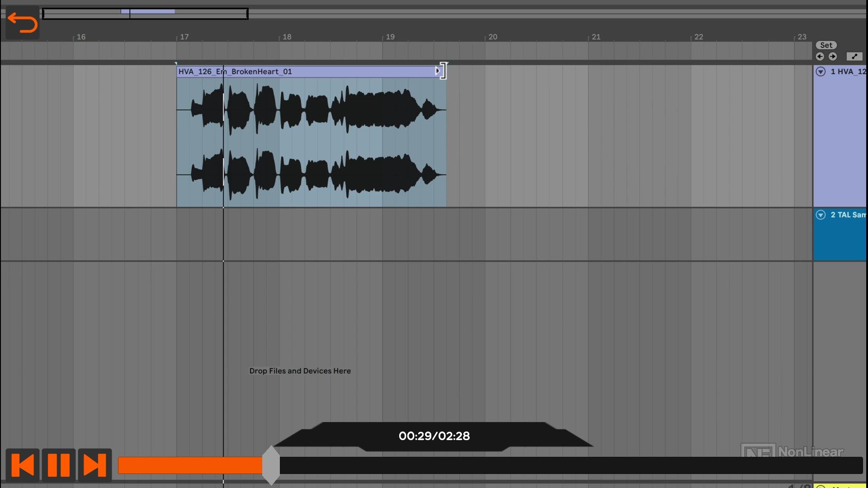Click bar 21 in the ruler
The image size is (868, 488).
(596, 37)
